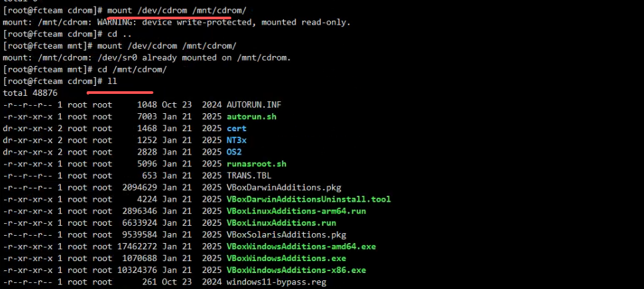Click file size 7003 of autorun.sh
This screenshot has width=644, height=289.
click(147, 117)
